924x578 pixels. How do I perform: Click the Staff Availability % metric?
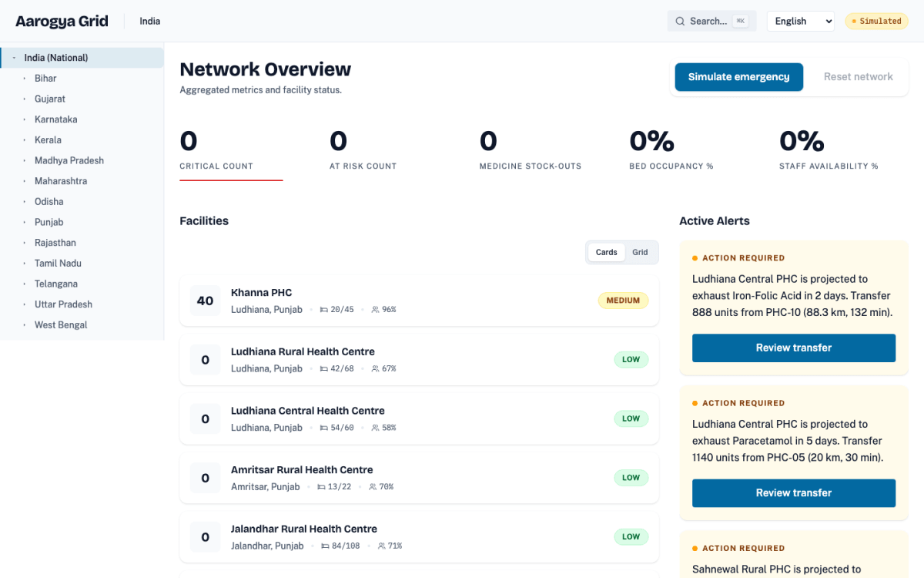(x=831, y=151)
